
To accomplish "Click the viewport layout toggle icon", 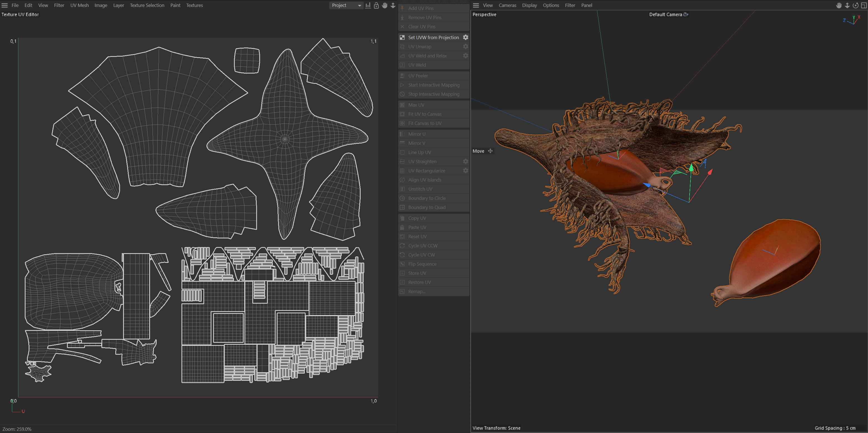I will (864, 5).
